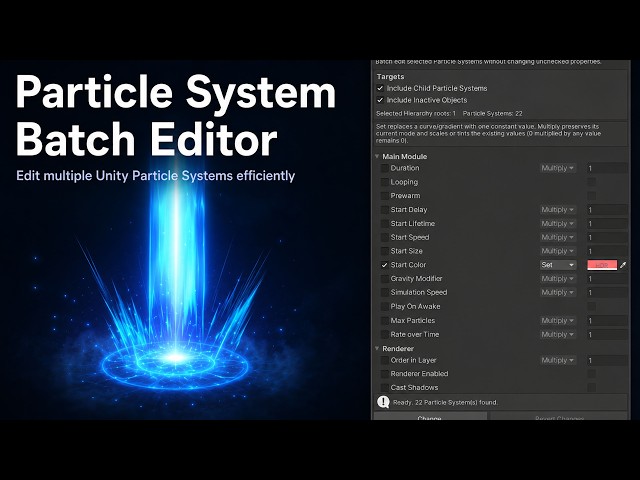Click the 'Ready, 22 Particle System(s) found.' status

(445, 402)
